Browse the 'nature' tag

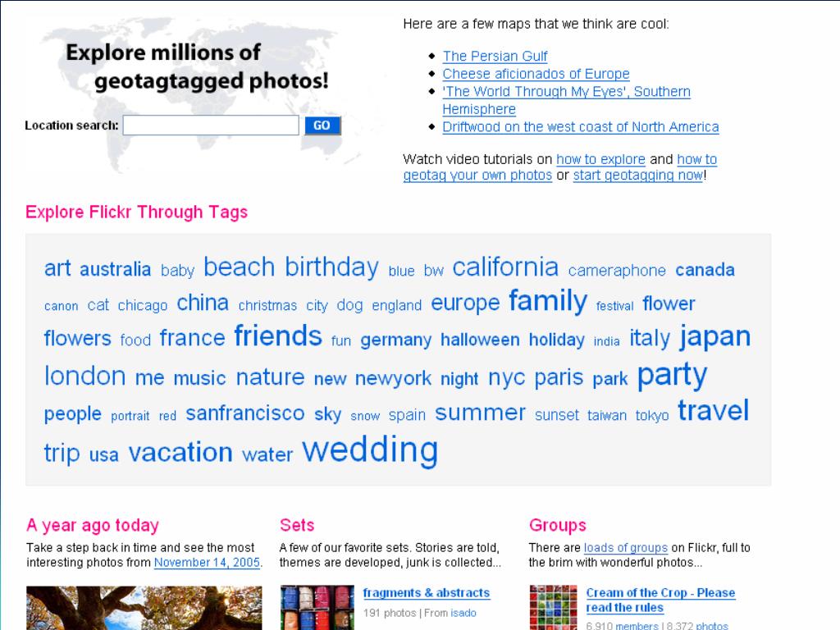tap(270, 377)
